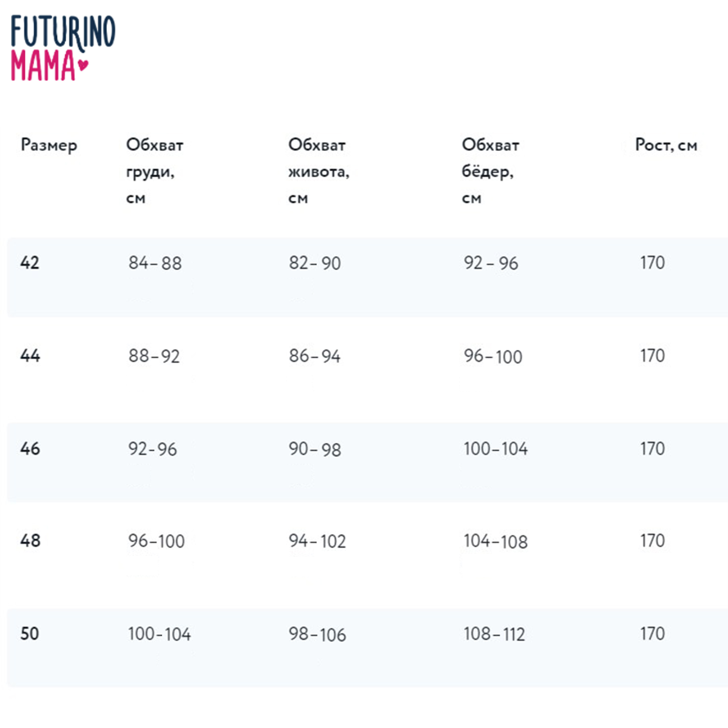This screenshot has width=728, height=728.
Task: Click the 92–96 hips value for size 42
Action: [x=491, y=263]
